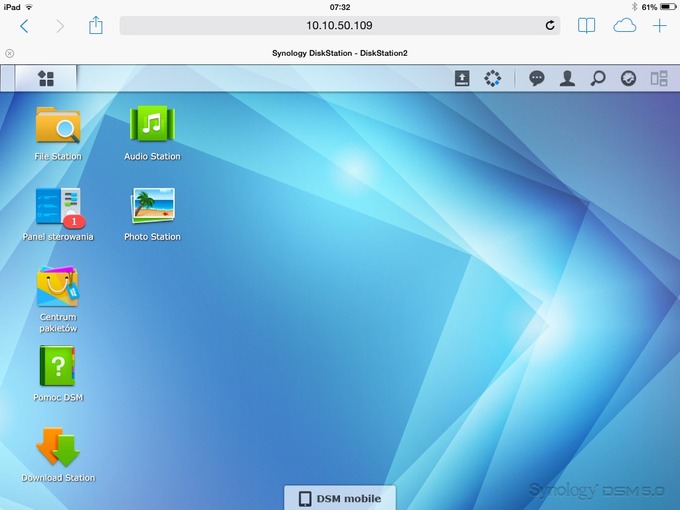680x510 pixels.
Task: Open the DSM search magnifier
Action: (x=598, y=78)
